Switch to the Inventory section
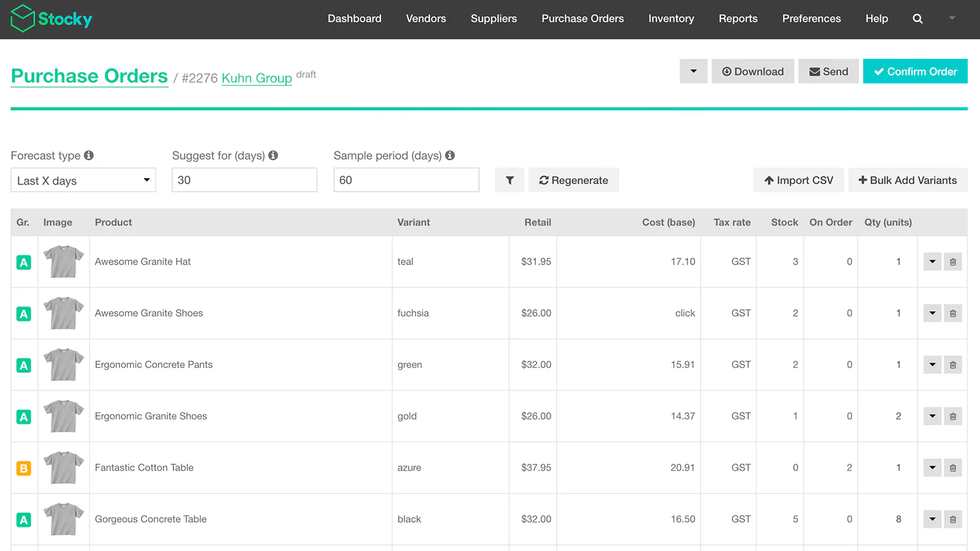 671,18
